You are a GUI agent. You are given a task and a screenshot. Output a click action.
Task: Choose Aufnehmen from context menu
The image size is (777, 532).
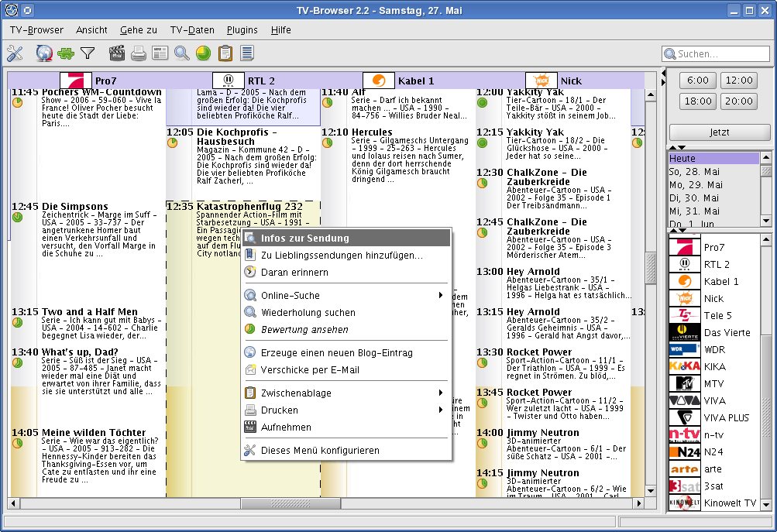coord(346,427)
